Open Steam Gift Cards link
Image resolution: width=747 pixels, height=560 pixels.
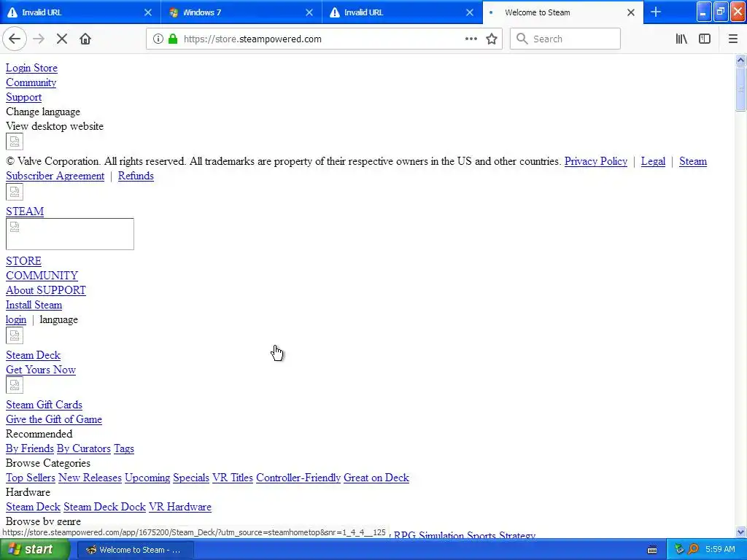pos(44,405)
